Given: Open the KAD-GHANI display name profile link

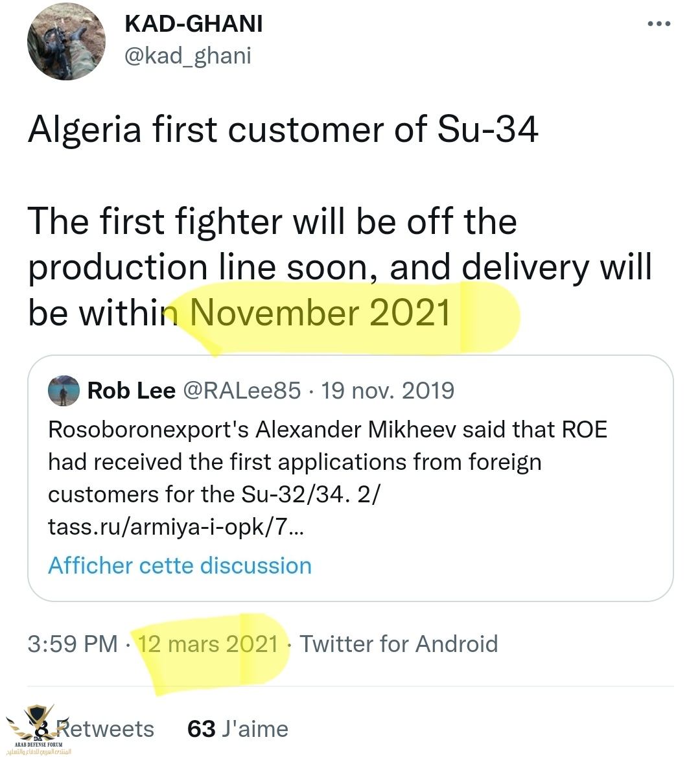Looking at the screenshot, I should [193, 24].
